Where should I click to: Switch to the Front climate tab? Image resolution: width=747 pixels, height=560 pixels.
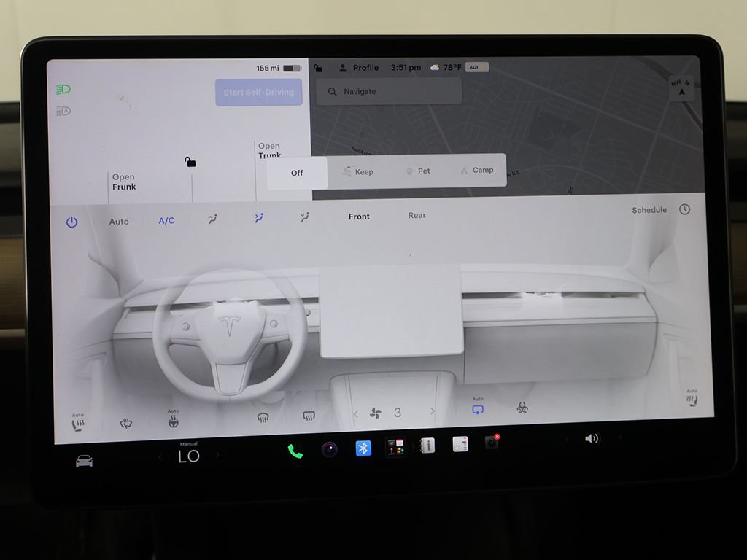pos(359,217)
